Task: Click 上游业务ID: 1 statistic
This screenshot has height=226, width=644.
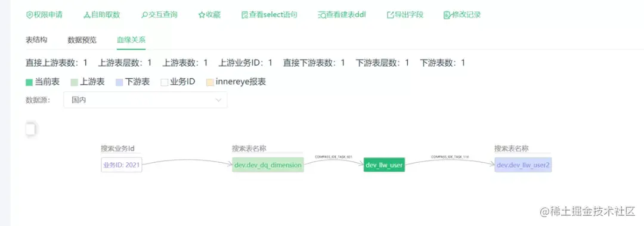Action: (245, 63)
